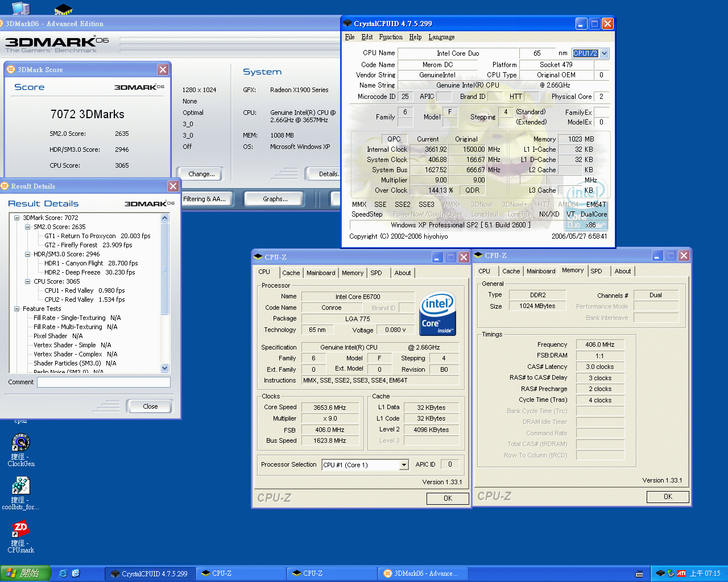Click CrystalCPUID title bar chip icon
728x582 pixels.
(348, 23)
